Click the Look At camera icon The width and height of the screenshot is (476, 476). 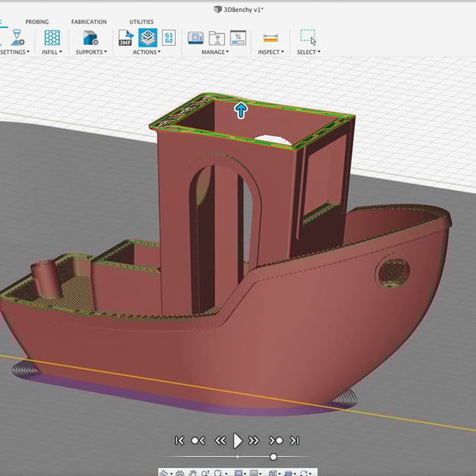pyautogui.click(x=180, y=473)
